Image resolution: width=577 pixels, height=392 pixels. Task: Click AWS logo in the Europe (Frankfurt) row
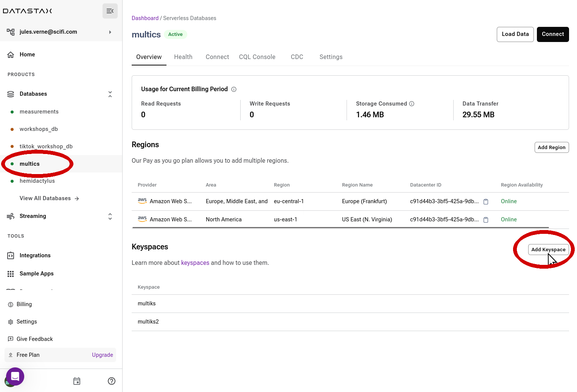[142, 201]
